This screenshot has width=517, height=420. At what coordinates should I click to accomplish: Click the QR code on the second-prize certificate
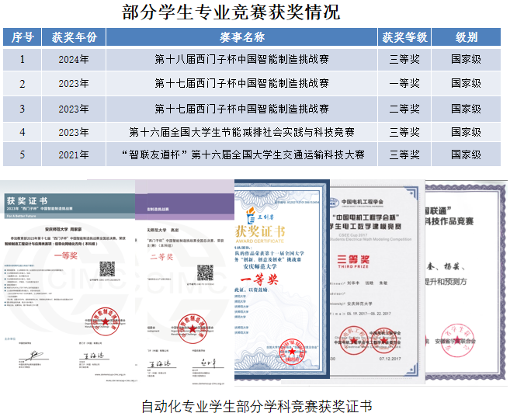tap(204, 273)
